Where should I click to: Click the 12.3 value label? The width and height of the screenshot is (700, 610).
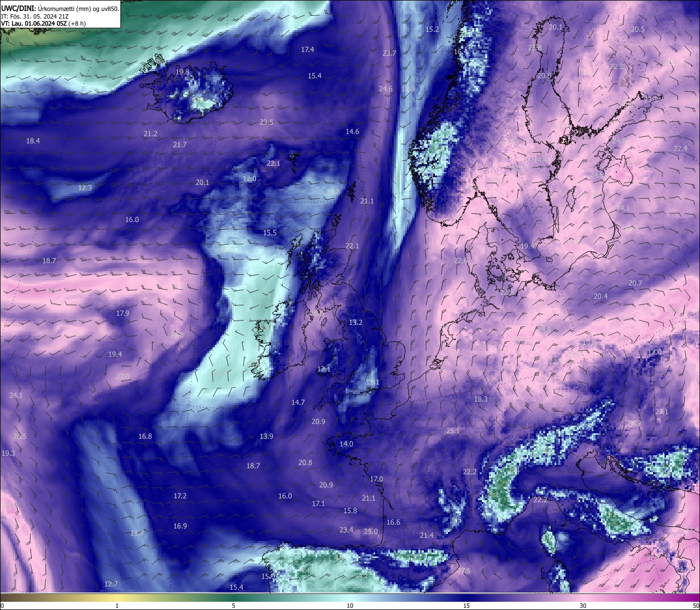pyautogui.click(x=85, y=188)
